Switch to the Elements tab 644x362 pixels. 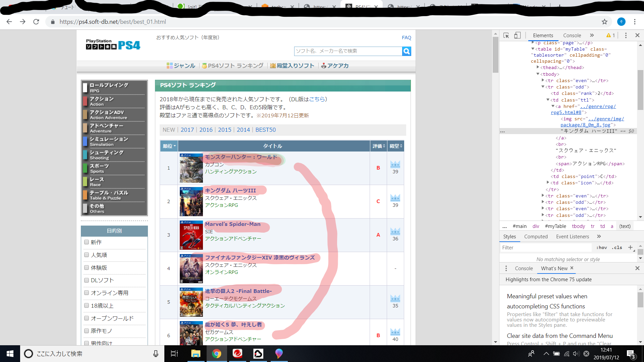point(543,35)
